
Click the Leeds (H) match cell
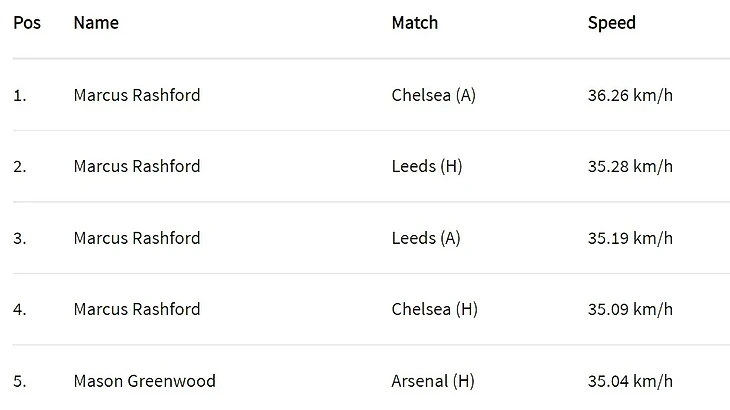click(x=427, y=166)
